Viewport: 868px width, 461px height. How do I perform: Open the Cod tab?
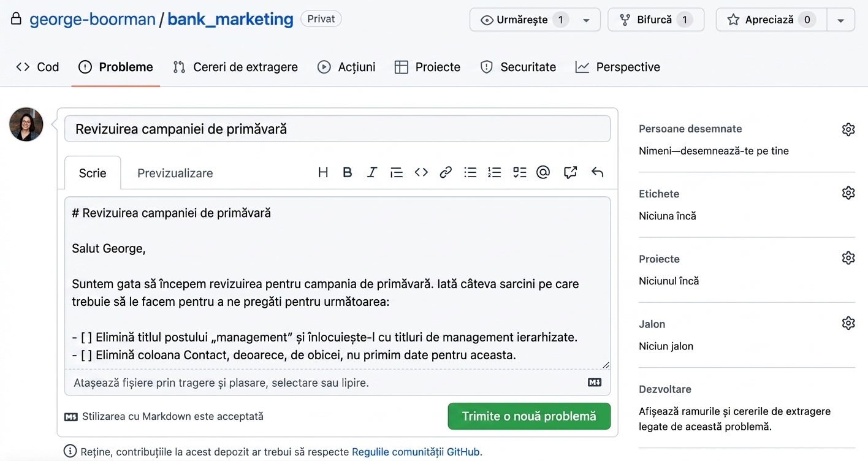pyautogui.click(x=38, y=67)
